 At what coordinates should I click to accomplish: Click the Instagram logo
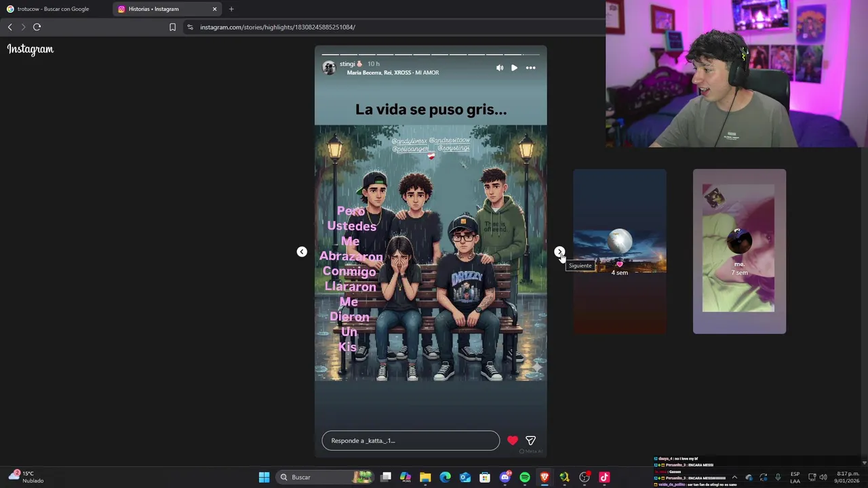[x=31, y=49]
